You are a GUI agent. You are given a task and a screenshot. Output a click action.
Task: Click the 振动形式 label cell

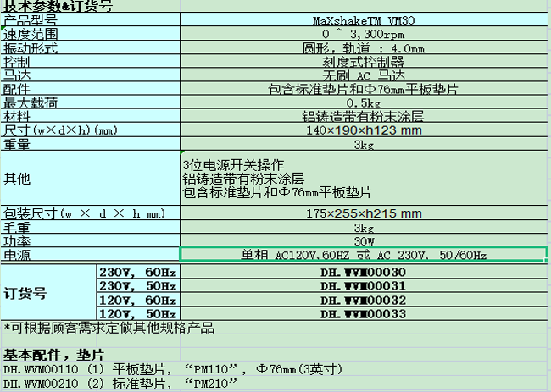coord(91,47)
